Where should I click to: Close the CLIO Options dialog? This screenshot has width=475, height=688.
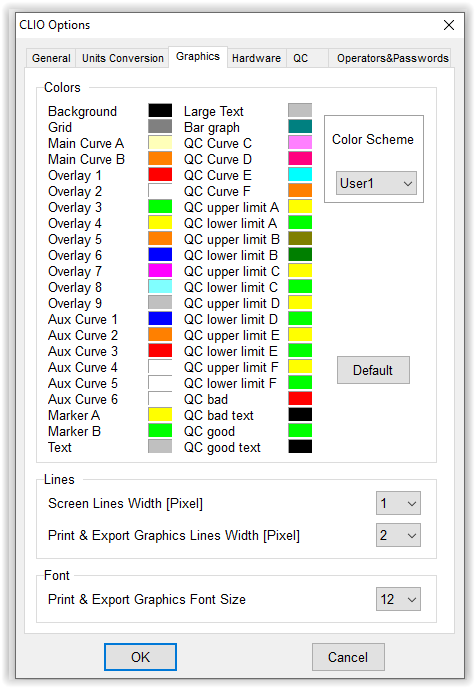coord(449,25)
